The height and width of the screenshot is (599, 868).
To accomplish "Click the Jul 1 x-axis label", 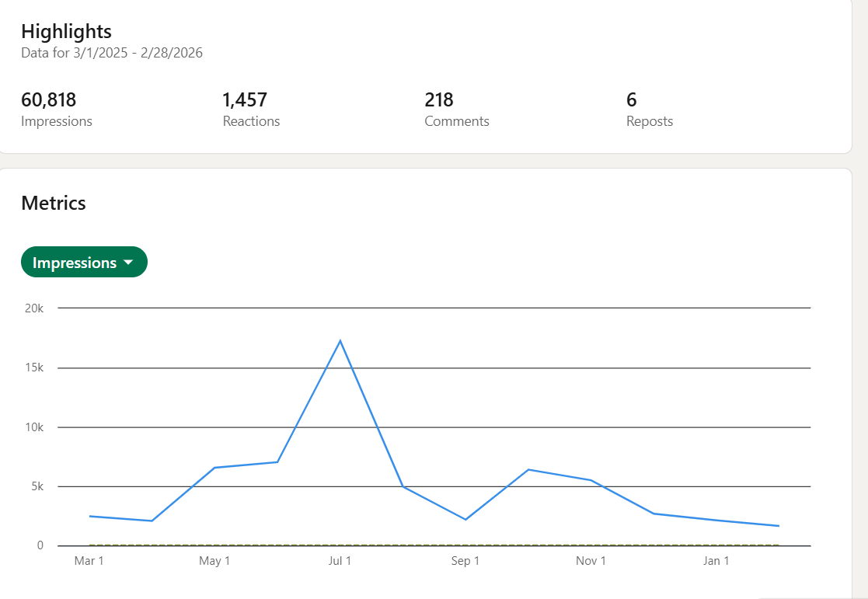I will coord(340,561).
